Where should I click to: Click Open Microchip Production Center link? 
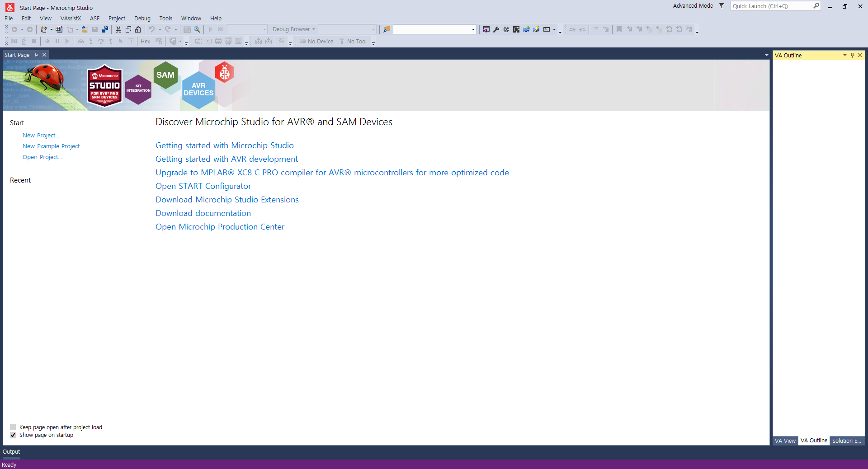click(x=220, y=227)
